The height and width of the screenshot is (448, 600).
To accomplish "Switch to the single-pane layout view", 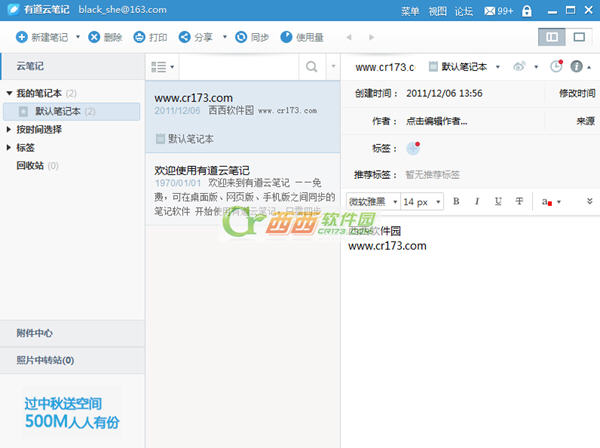I will tap(579, 37).
